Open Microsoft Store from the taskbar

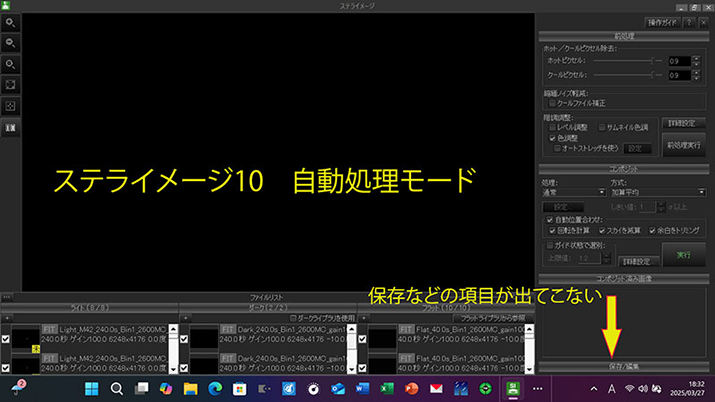[x=240, y=389]
